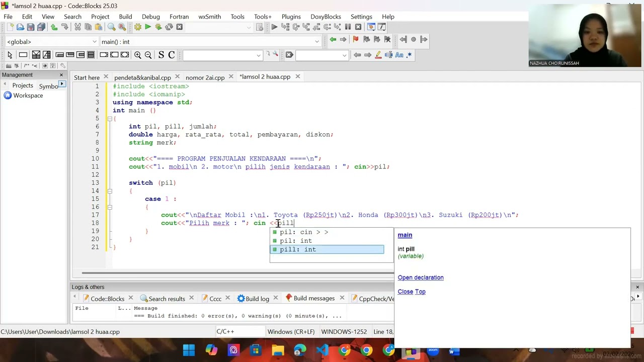This screenshot has height=362, width=644.
Task: Select 'pil: int' autocomplete suggestion
Action: [327, 241]
